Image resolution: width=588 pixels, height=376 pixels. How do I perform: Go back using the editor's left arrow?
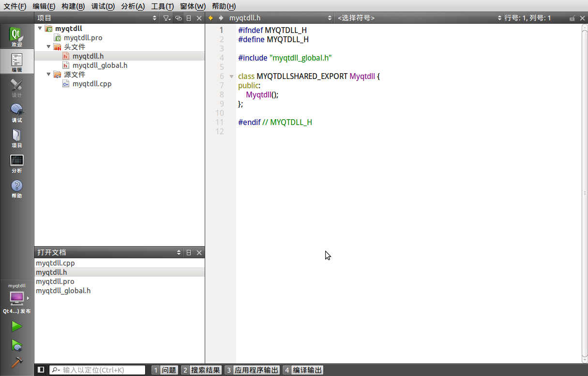tap(211, 18)
